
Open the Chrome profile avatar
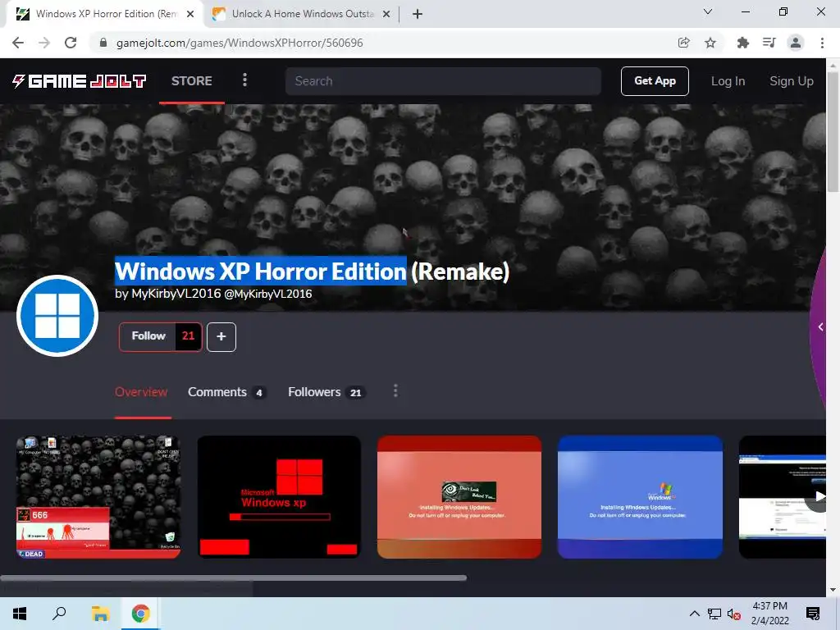[796, 43]
